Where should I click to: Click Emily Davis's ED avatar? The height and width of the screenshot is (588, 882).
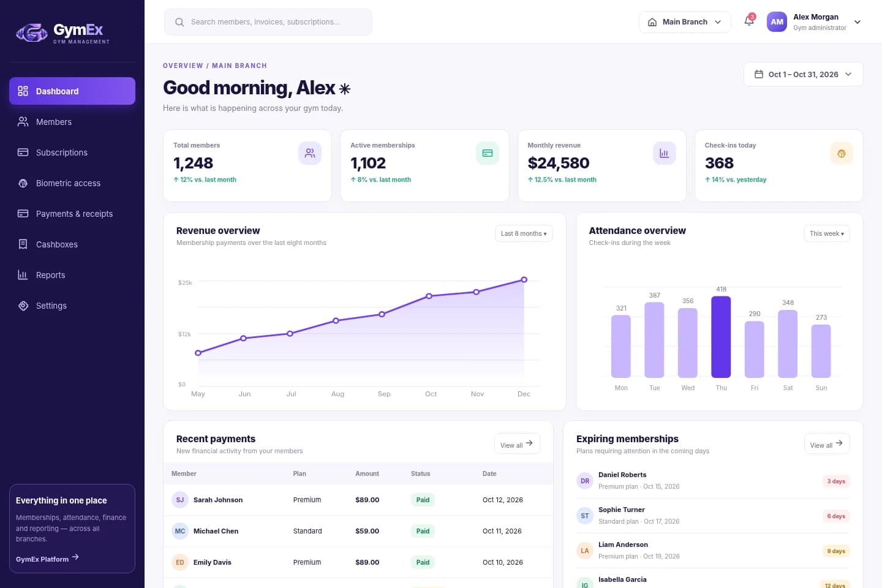tap(180, 562)
